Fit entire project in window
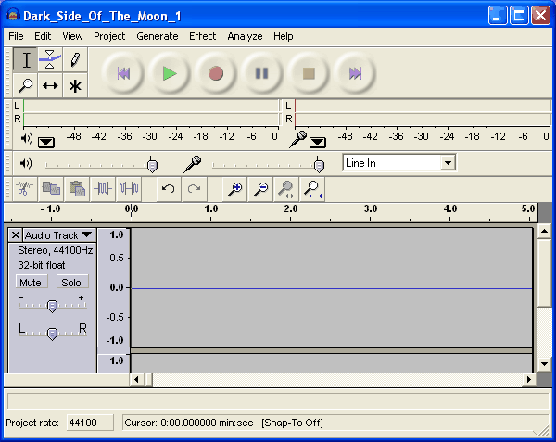Viewport: 556px width, 442px height. 312,189
